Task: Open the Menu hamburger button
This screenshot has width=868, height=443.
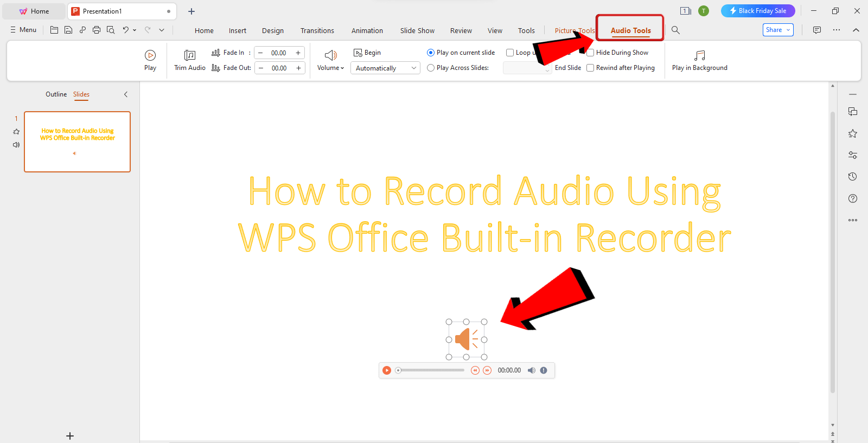Action: click(x=23, y=30)
